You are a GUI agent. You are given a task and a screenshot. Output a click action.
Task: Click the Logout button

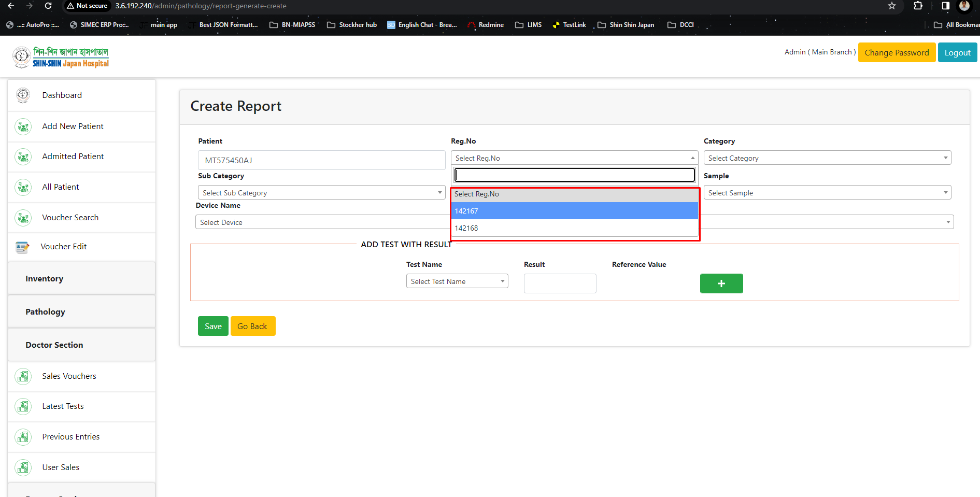click(x=957, y=52)
